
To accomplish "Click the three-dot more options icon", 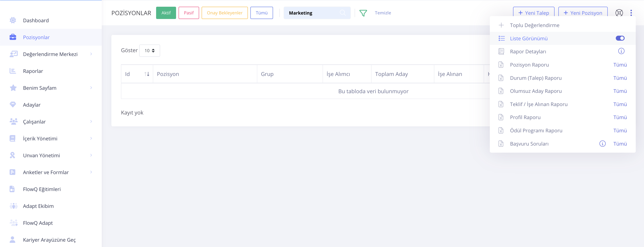I will pyautogui.click(x=631, y=13).
